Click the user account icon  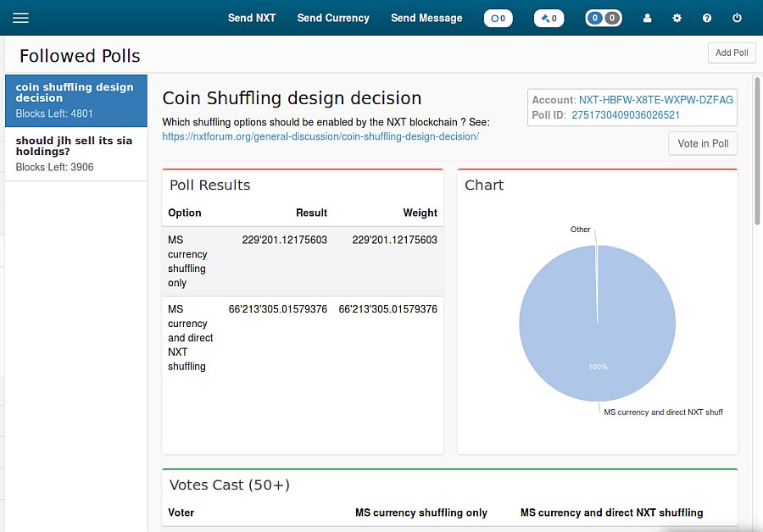pyautogui.click(x=647, y=18)
